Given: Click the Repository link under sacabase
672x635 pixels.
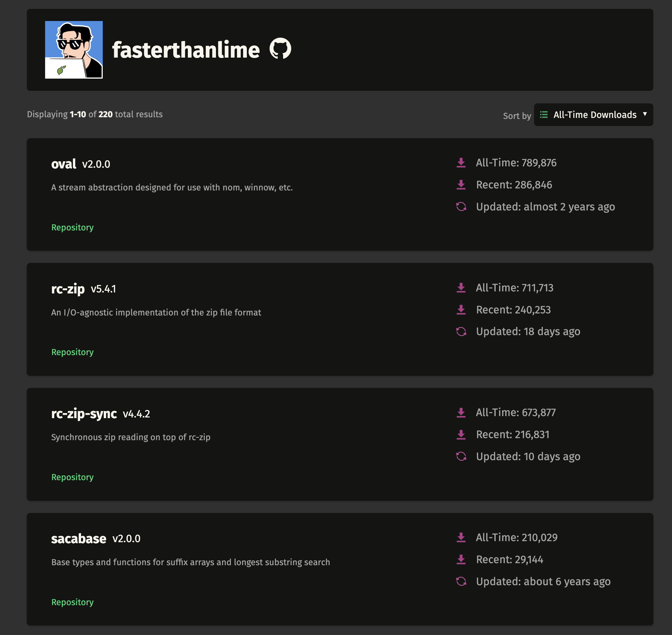Looking at the screenshot, I should [72, 602].
